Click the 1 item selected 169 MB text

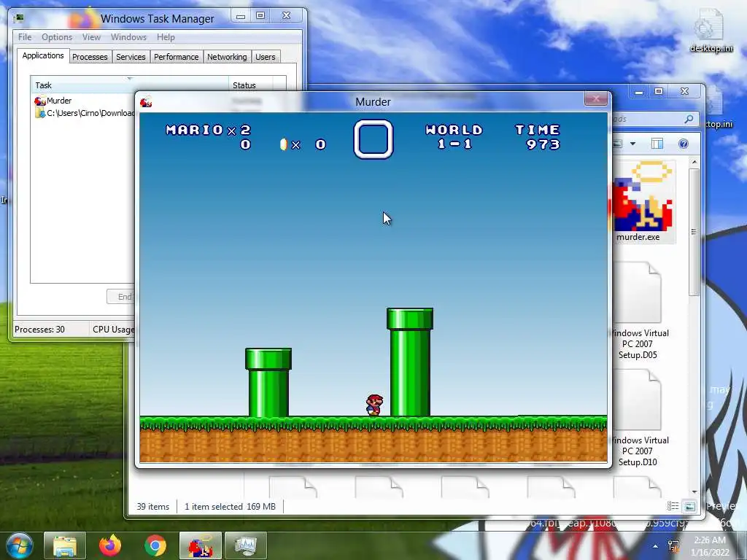point(230,507)
